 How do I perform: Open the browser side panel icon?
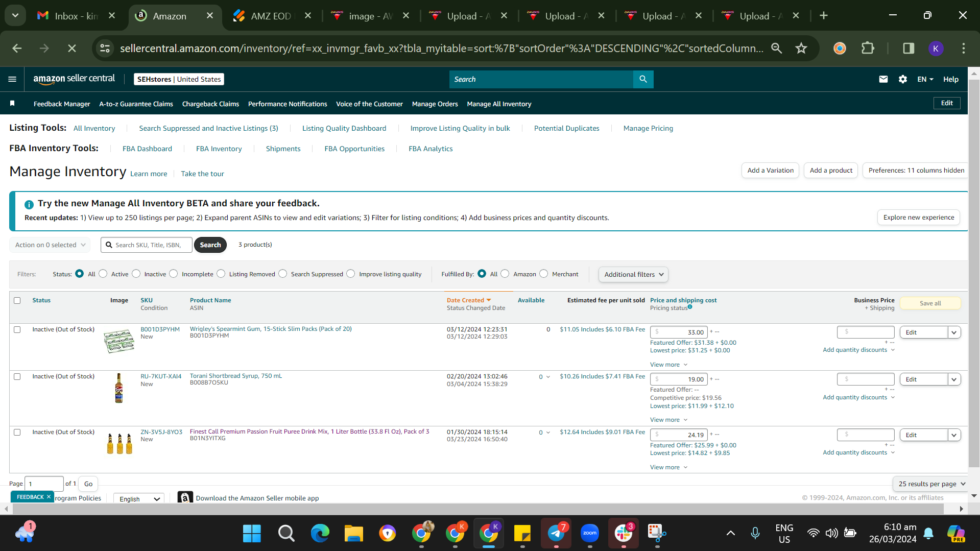[x=909, y=48]
